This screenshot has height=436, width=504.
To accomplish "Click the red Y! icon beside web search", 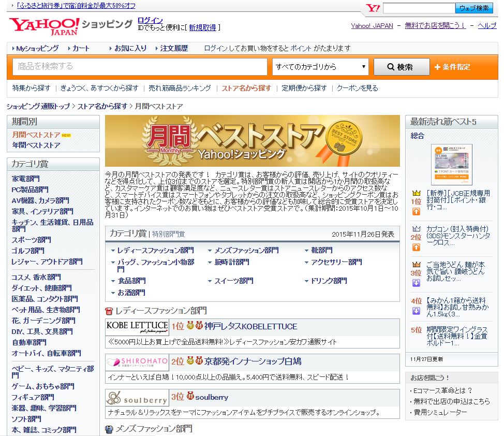I will [373, 8].
